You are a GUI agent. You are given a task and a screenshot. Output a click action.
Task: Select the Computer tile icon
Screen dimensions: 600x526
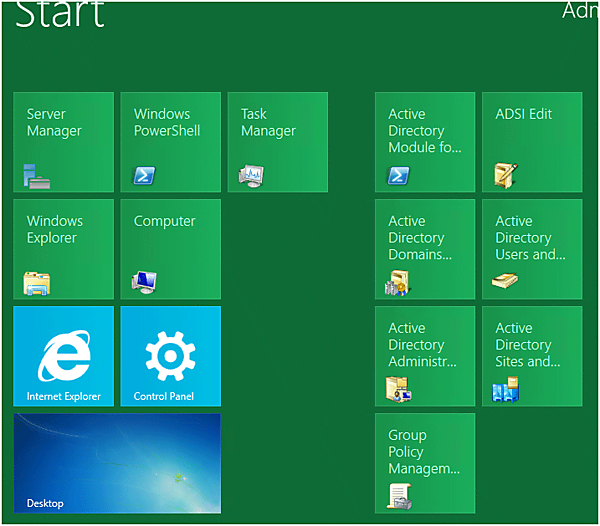145,283
